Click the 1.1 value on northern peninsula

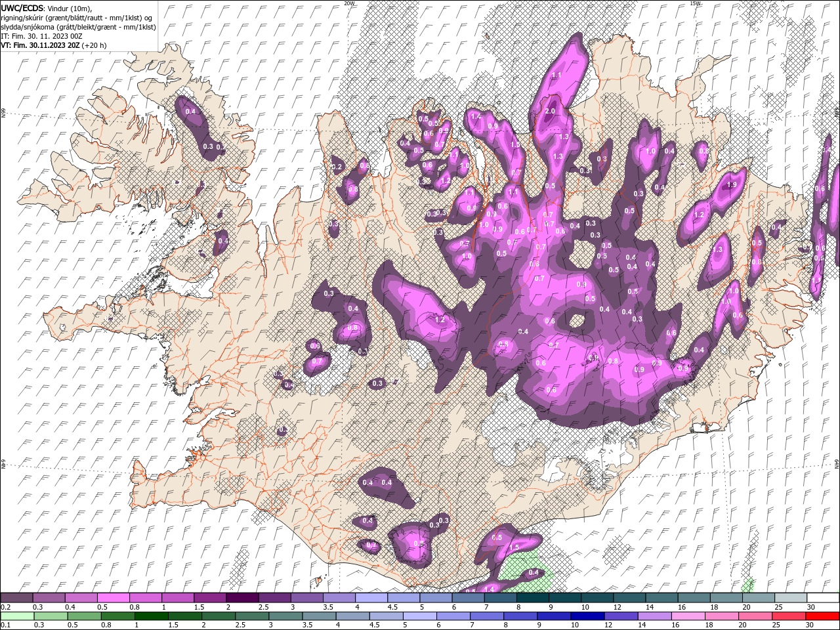pyautogui.click(x=556, y=75)
